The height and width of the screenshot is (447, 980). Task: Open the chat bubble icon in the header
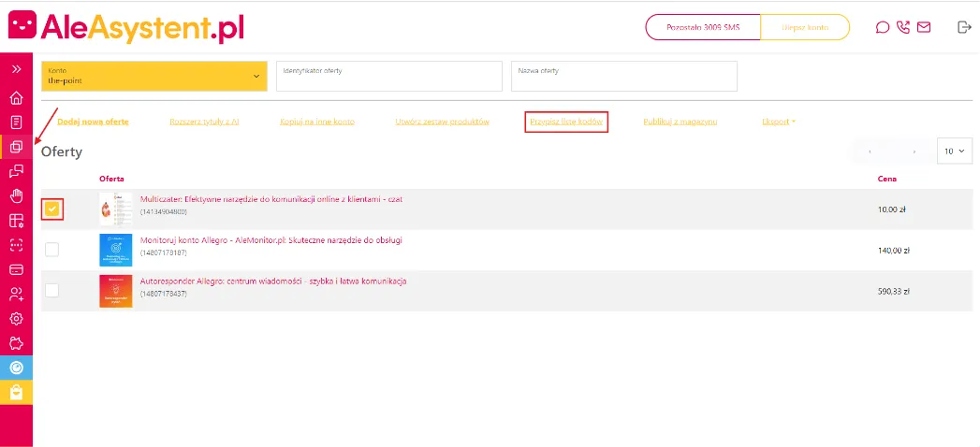[882, 27]
